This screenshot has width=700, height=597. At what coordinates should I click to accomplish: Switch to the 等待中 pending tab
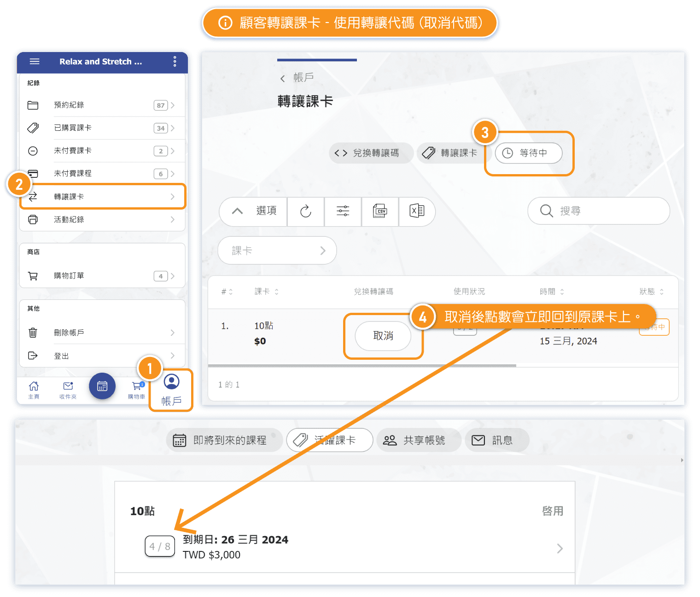click(x=529, y=153)
